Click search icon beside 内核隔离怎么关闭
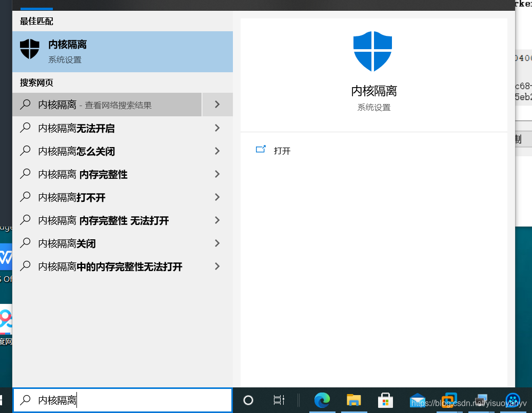This screenshot has width=532, height=413. [25, 151]
